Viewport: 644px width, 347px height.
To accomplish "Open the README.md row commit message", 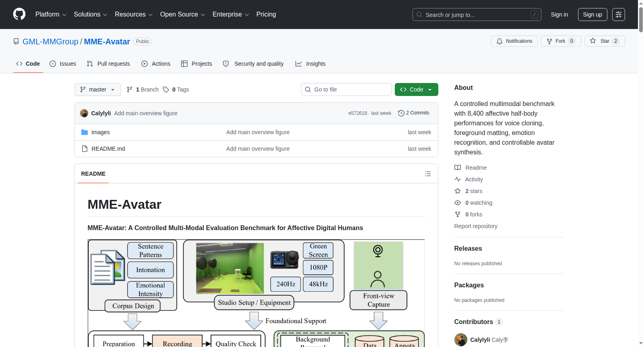I will [x=258, y=149].
